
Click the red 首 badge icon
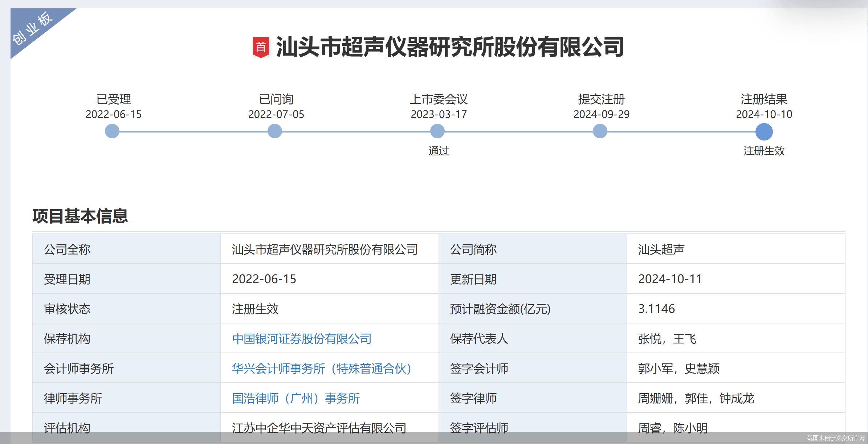[x=261, y=47]
